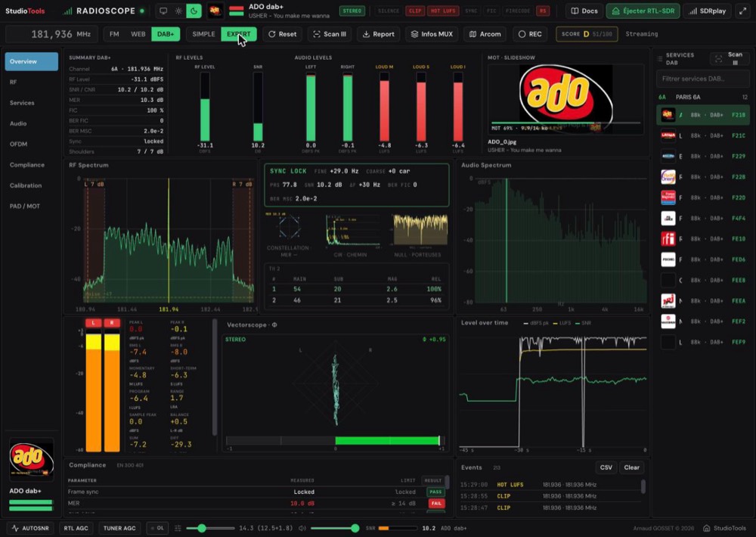Open the Docs book button
The width and height of the screenshot is (756, 537).
584,11
